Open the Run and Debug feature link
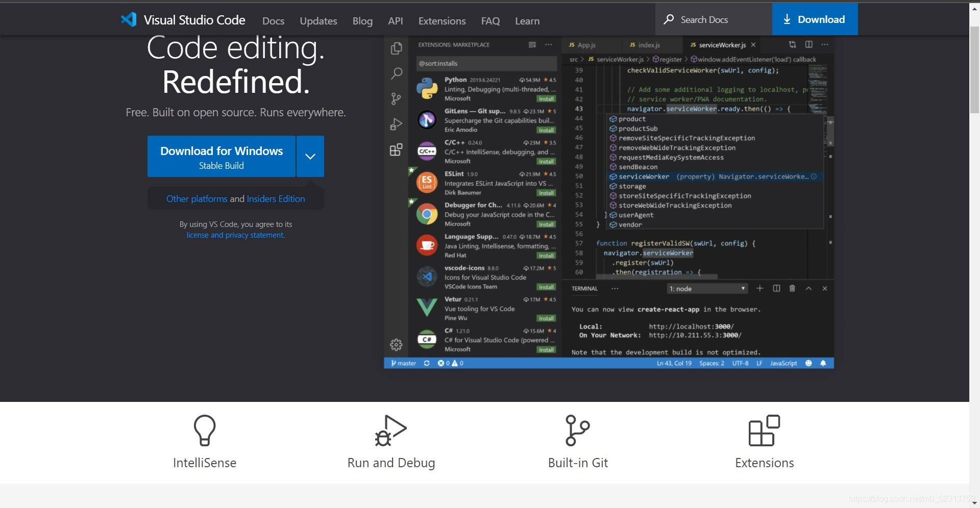Image resolution: width=980 pixels, height=508 pixels. coord(391,442)
